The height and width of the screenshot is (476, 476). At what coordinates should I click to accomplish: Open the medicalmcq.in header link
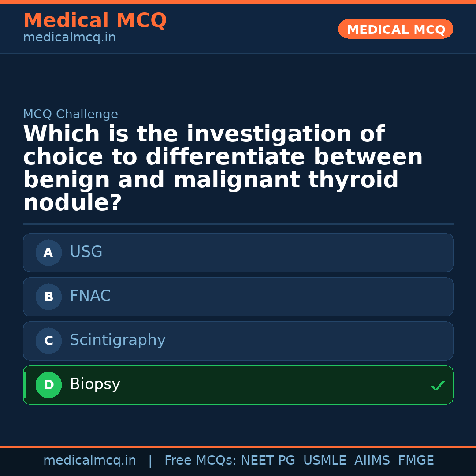[69, 37]
